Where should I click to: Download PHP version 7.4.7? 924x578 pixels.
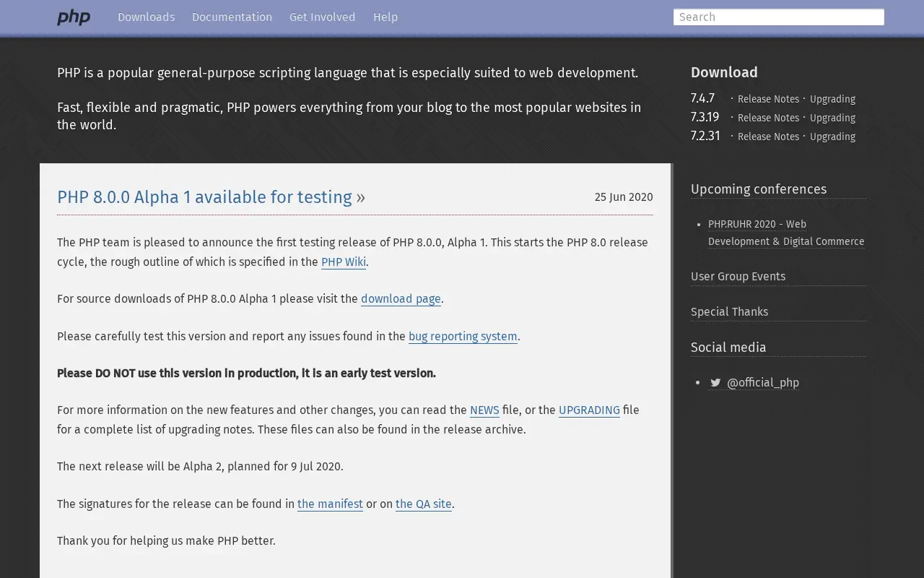(702, 98)
